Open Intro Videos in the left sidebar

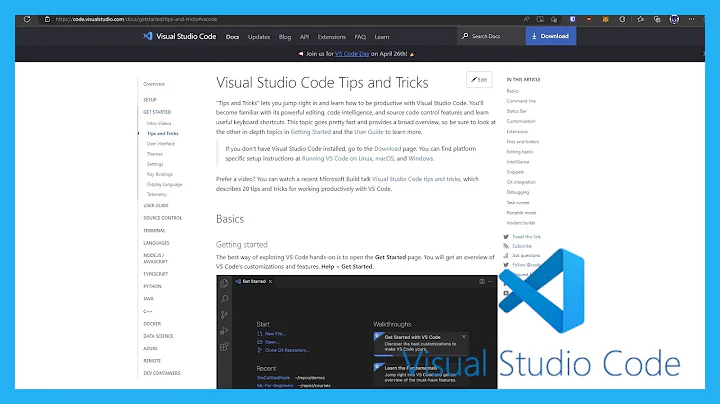pos(159,123)
